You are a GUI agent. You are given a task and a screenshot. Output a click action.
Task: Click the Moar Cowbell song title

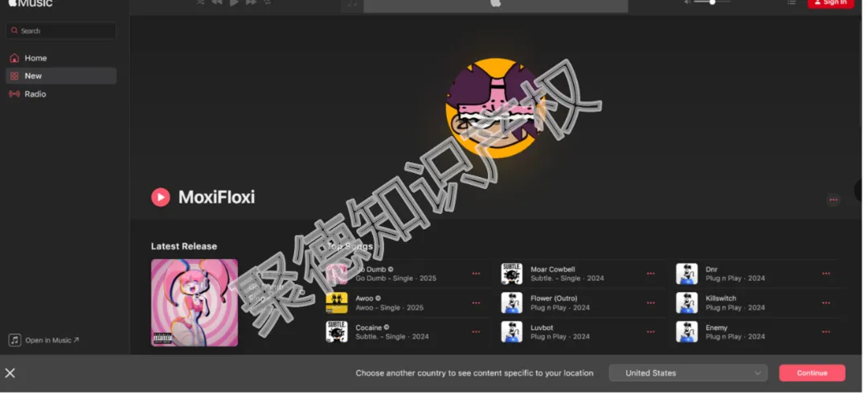click(552, 270)
